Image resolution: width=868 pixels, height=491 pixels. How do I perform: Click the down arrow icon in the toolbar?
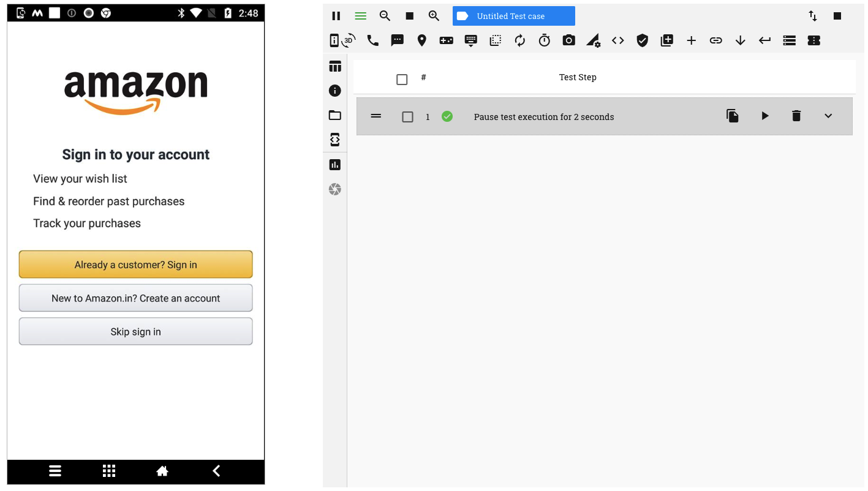741,40
